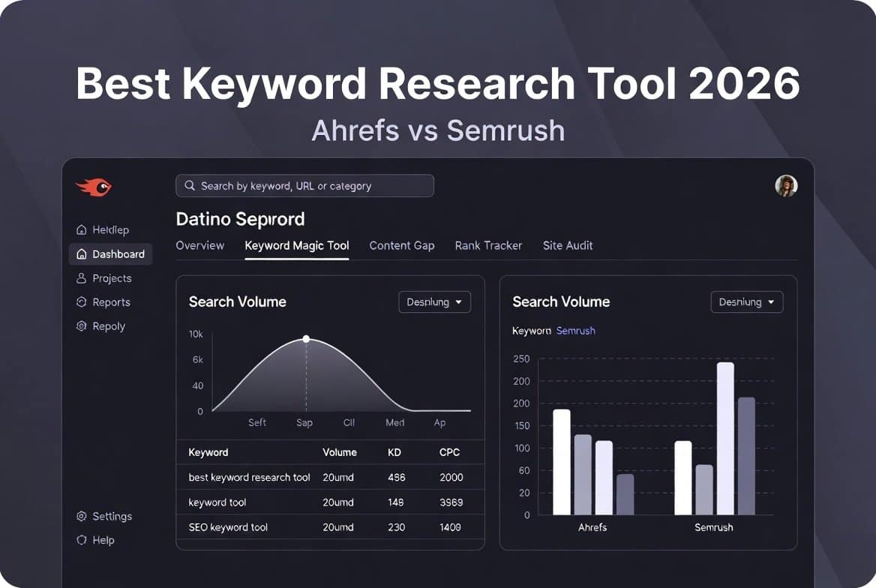
Task: Open the Rank Tracker tab
Action: click(488, 245)
